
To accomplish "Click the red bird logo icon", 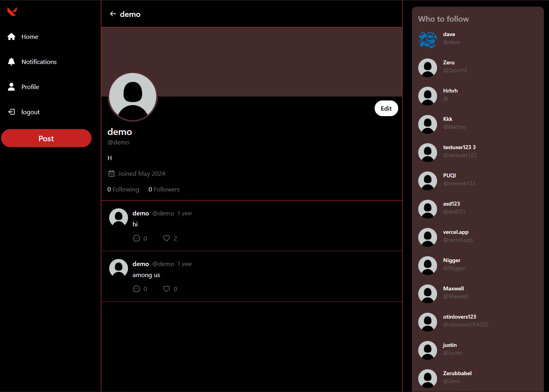I will click(x=12, y=12).
